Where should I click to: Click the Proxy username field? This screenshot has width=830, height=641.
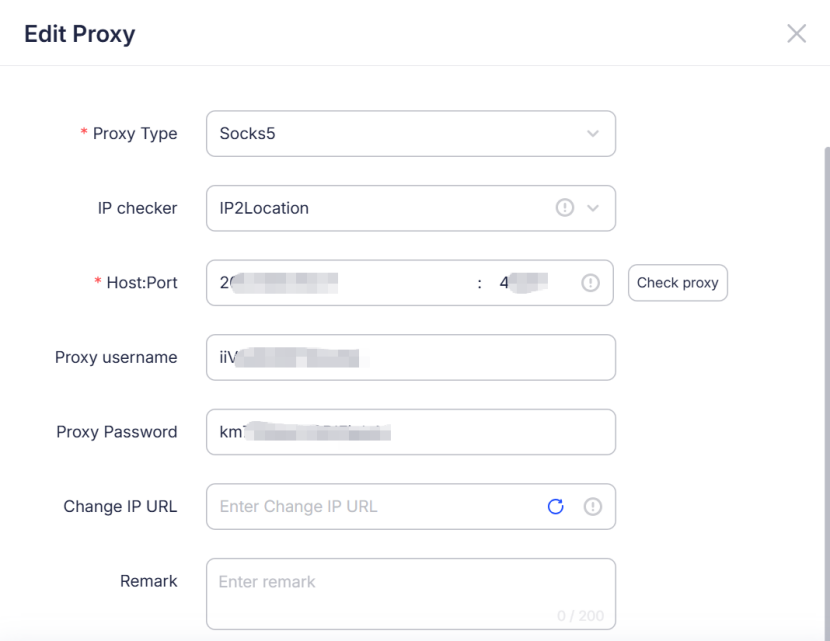click(x=411, y=357)
